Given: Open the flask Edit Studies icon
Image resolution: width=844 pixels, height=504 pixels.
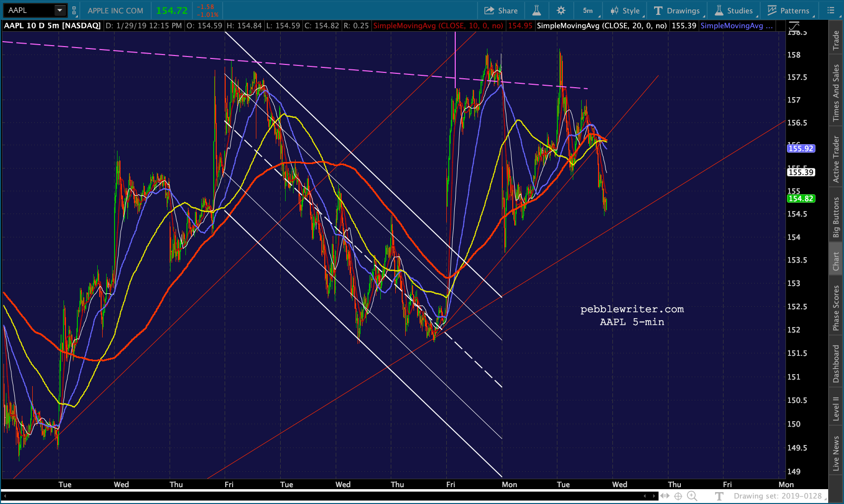Looking at the screenshot, I should coord(537,10).
